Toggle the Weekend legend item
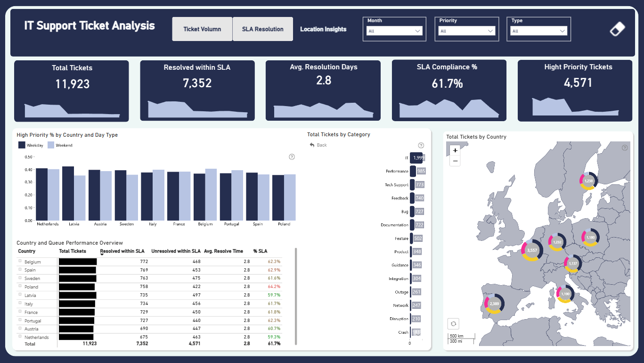644x363 pixels. [x=60, y=145]
